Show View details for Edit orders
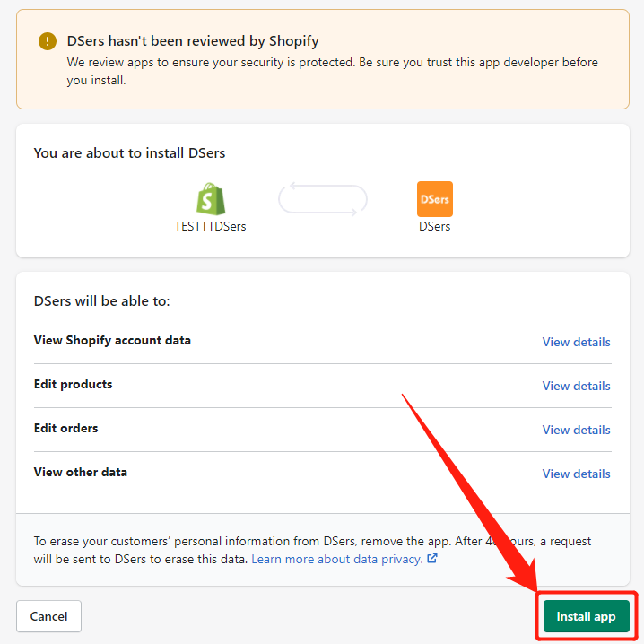 coord(576,430)
